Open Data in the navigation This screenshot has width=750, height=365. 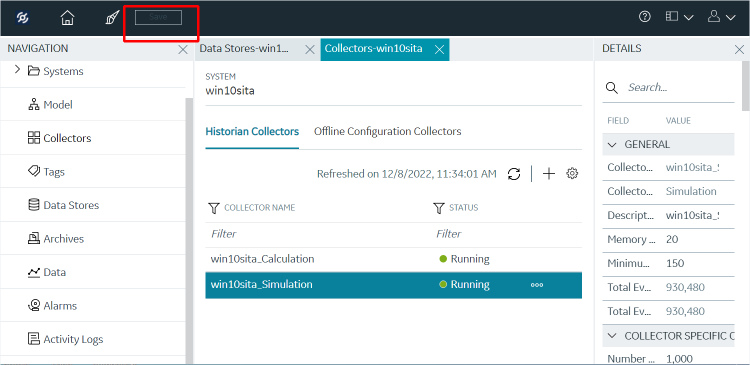(47, 272)
